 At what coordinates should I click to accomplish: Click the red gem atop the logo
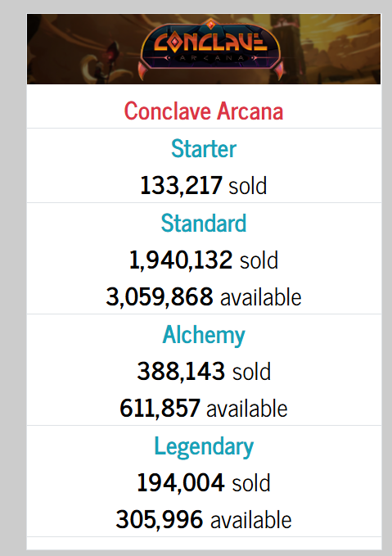[x=210, y=25]
